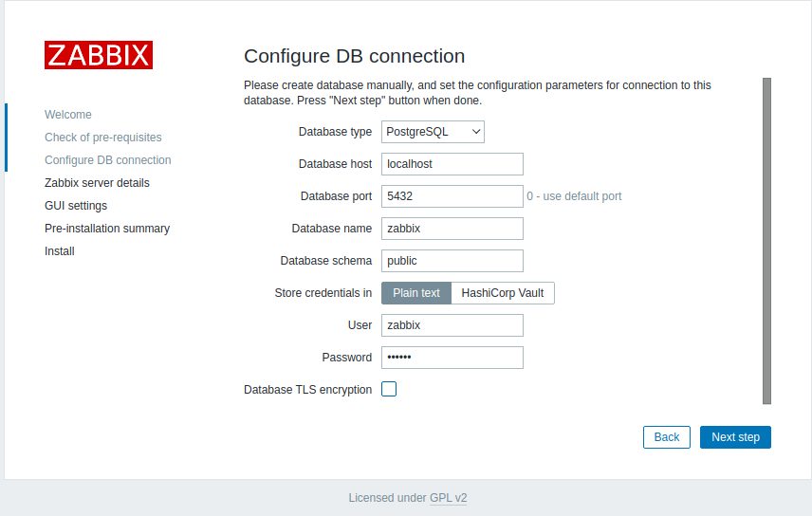This screenshot has width=812, height=516.
Task: Open the GPL v2 license link
Action: click(449, 498)
